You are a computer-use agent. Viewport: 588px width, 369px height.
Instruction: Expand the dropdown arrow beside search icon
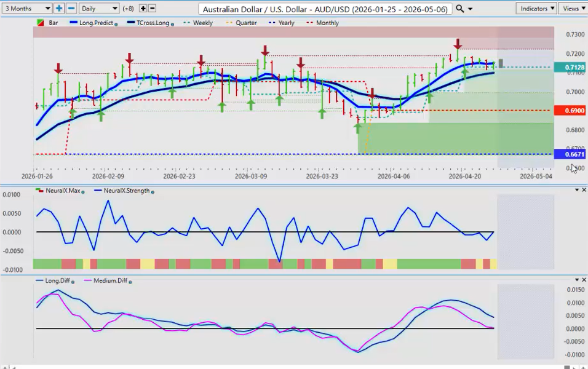click(471, 9)
